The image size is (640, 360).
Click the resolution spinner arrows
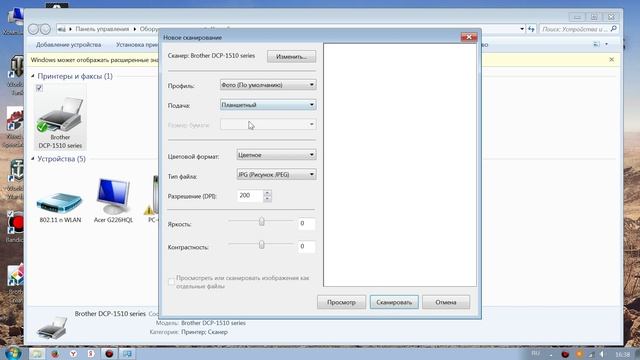click(x=267, y=196)
